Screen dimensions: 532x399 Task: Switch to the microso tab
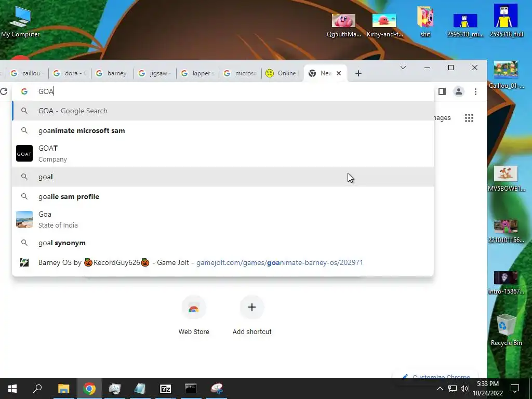(x=241, y=73)
